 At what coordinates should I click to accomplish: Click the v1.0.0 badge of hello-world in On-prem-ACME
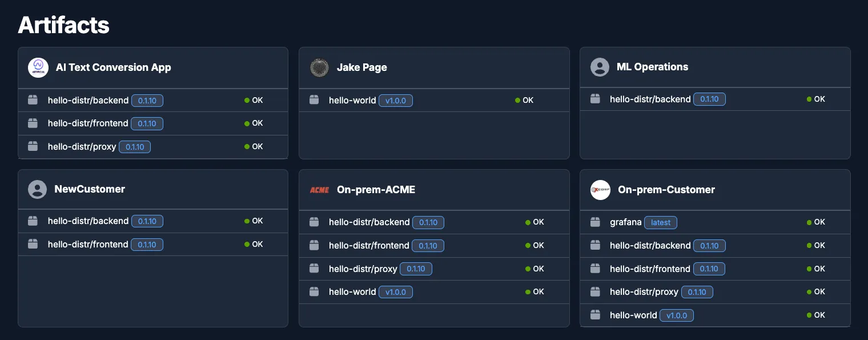click(396, 291)
